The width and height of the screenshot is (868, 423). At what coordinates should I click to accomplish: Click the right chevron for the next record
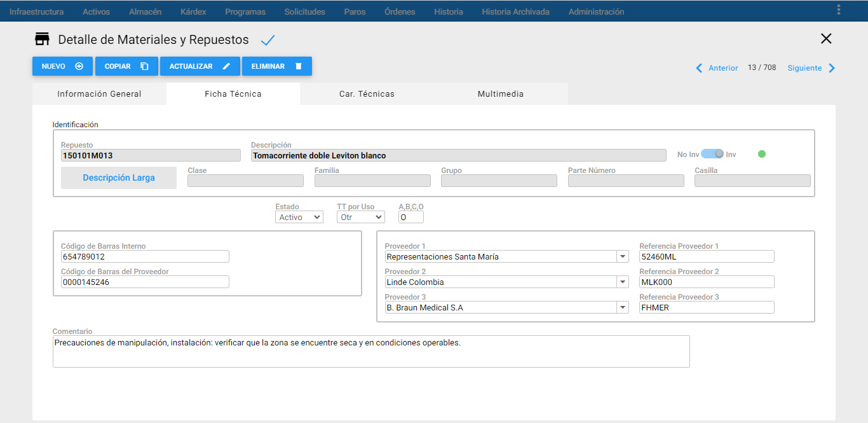pyautogui.click(x=832, y=68)
